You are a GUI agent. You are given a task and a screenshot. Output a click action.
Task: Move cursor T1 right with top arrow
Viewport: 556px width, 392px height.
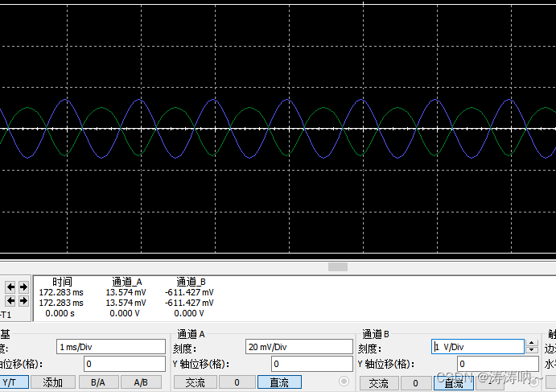click(x=23, y=287)
